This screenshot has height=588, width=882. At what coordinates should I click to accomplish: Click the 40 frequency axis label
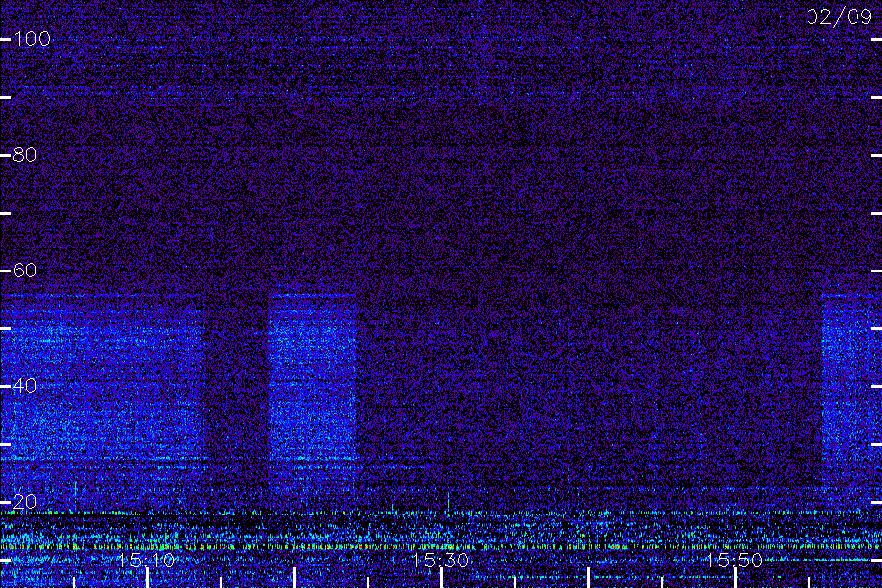(x=24, y=385)
